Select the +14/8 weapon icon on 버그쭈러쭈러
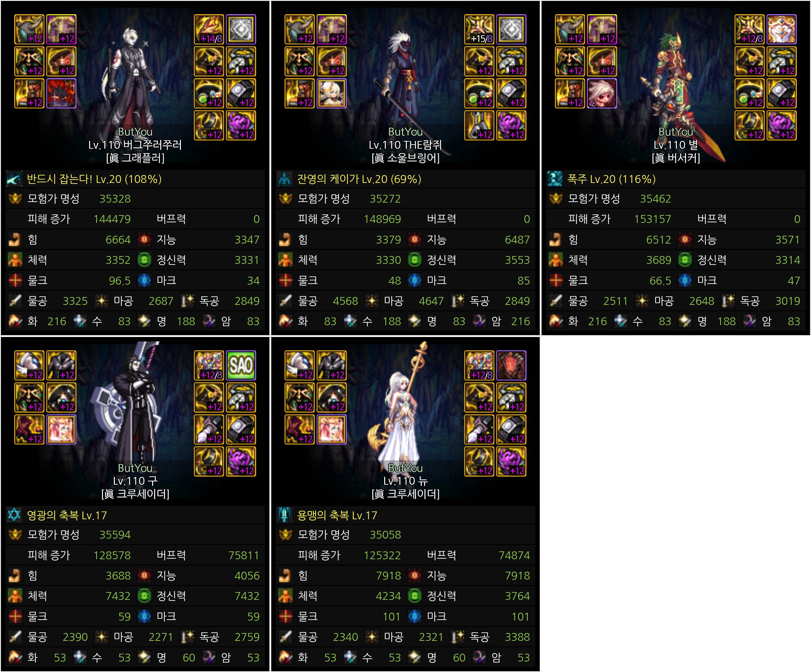Screen dimensions: 811x672 pos(209,29)
